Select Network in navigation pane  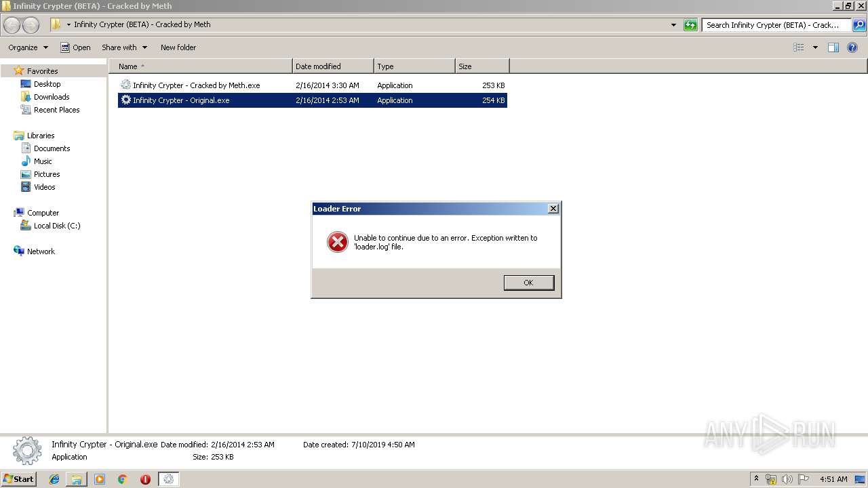click(41, 251)
